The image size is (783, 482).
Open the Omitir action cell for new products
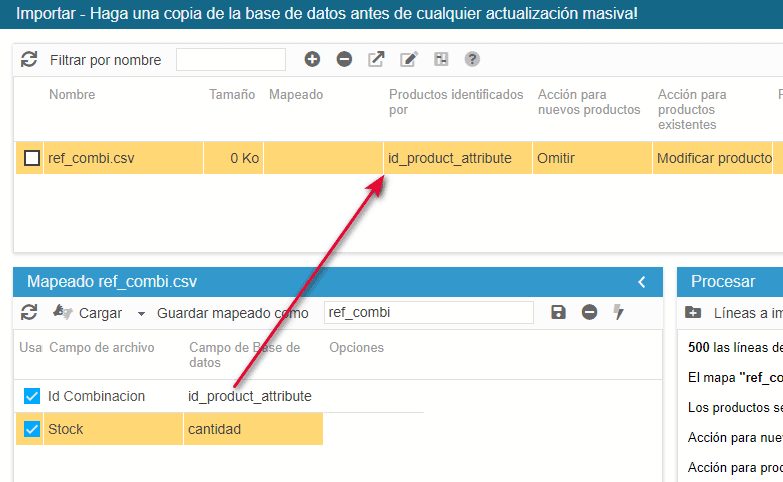tap(590, 158)
